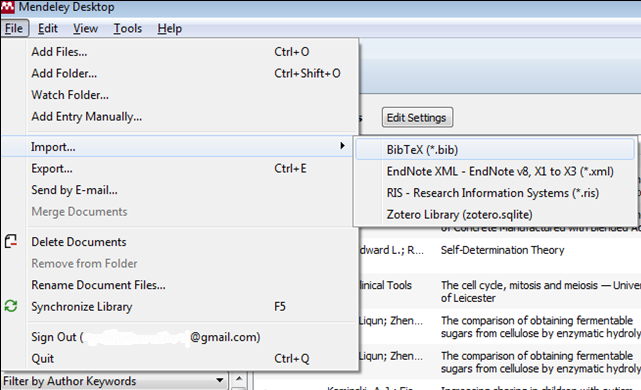Image resolution: width=641 pixels, height=390 pixels.
Task: Open the Help menu
Action: click(x=170, y=28)
